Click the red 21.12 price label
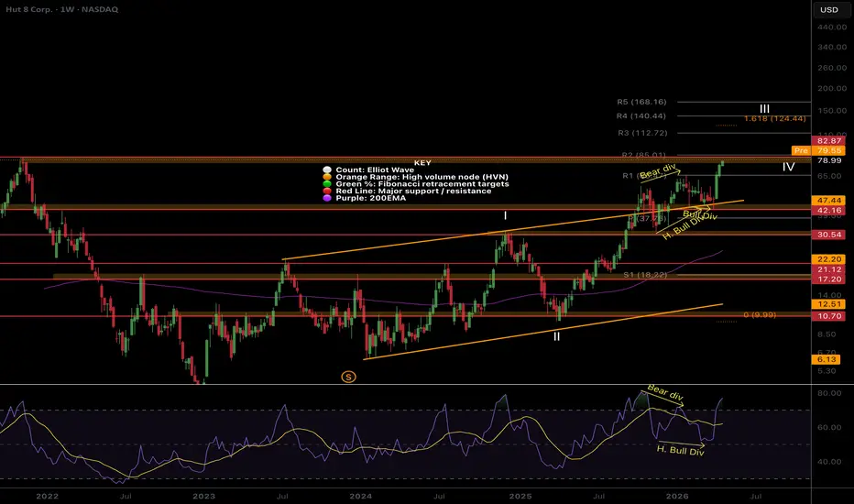 [x=828, y=269]
